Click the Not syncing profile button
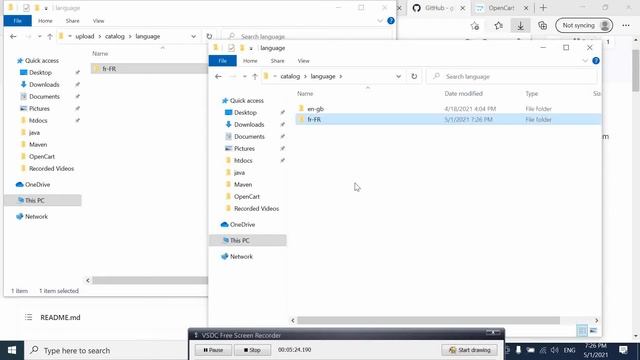This screenshot has height=360, width=640. [584, 26]
